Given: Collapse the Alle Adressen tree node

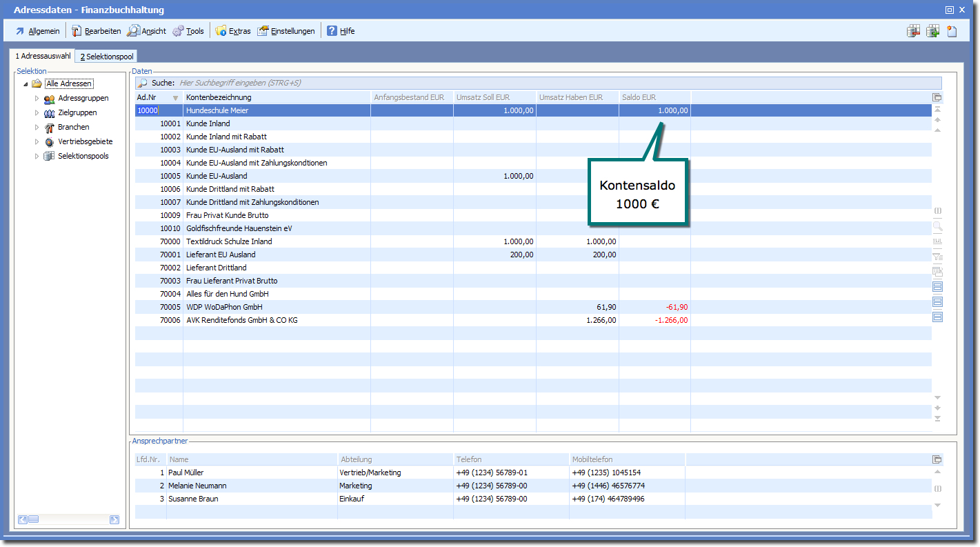Looking at the screenshot, I should (x=26, y=84).
